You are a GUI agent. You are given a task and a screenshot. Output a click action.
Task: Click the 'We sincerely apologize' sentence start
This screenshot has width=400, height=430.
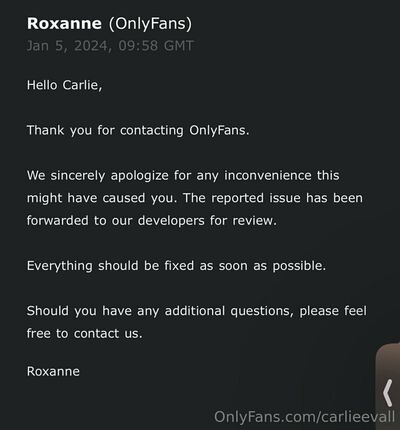click(x=98, y=175)
